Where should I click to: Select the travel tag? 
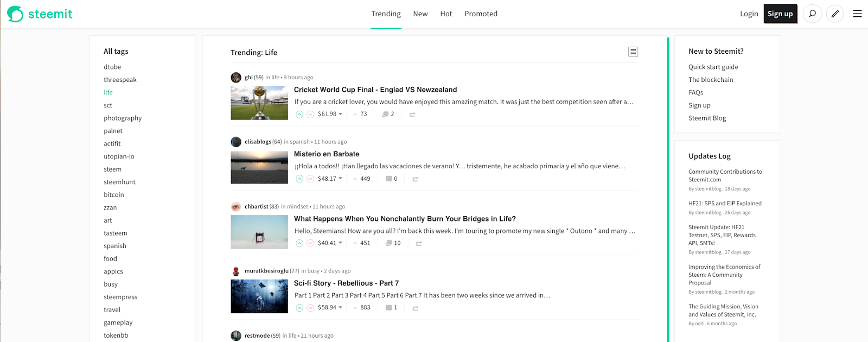112,310
